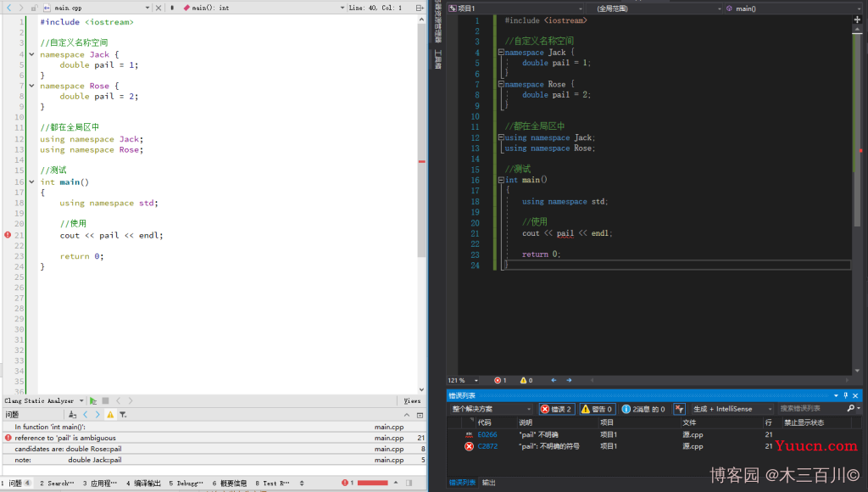This screenshot has height=492, width=868.
Task: Select 'In function int main()' row
Action: 214,427
